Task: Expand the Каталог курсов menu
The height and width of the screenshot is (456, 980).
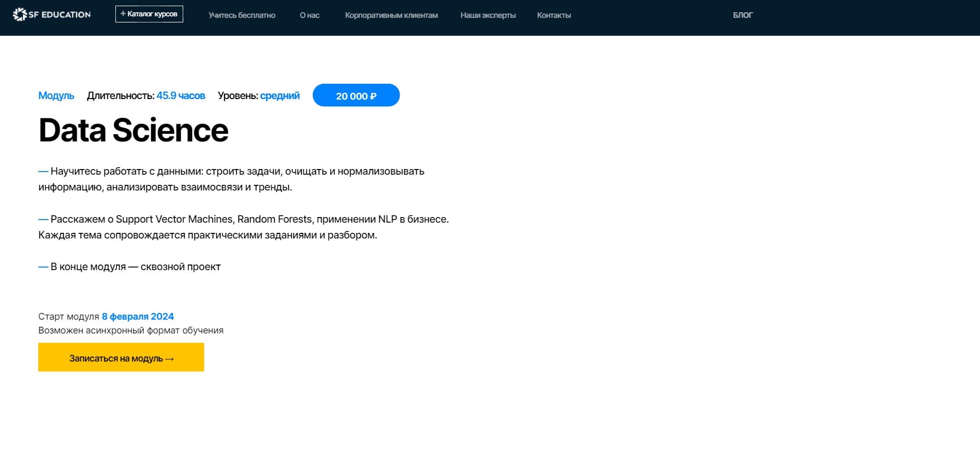Action: (149, 14)
